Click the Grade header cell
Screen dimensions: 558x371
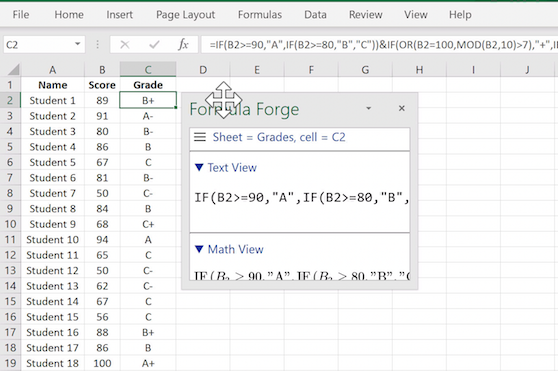pos(148,85)
